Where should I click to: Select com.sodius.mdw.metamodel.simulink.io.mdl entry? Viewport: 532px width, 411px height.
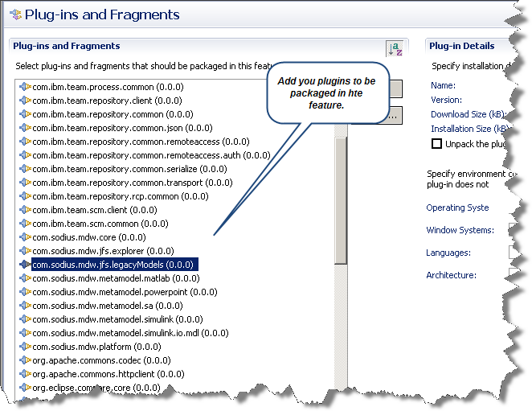[x=131, y=333]
